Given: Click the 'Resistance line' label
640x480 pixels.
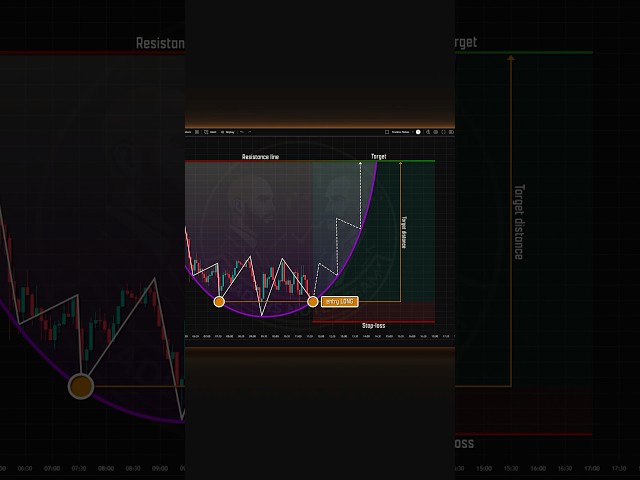Looking at the screenshot, I should (260, 157).
